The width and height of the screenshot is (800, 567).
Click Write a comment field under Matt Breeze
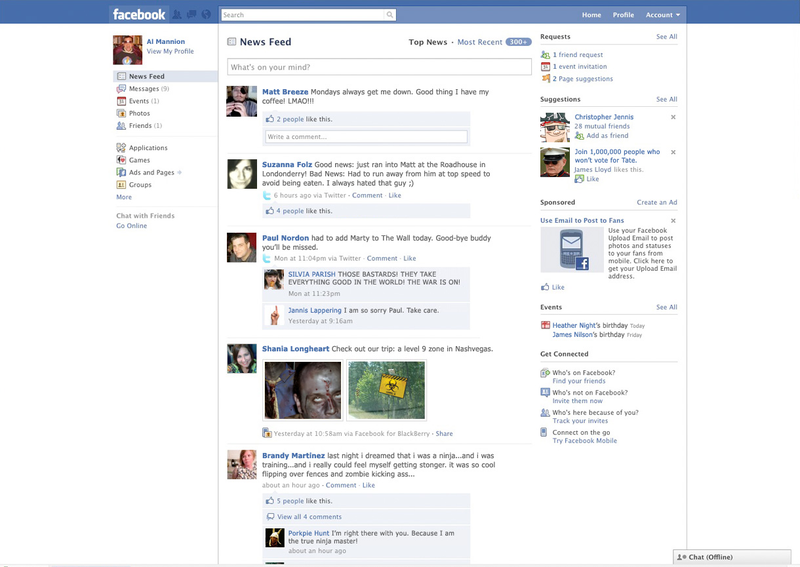[366, 137]
